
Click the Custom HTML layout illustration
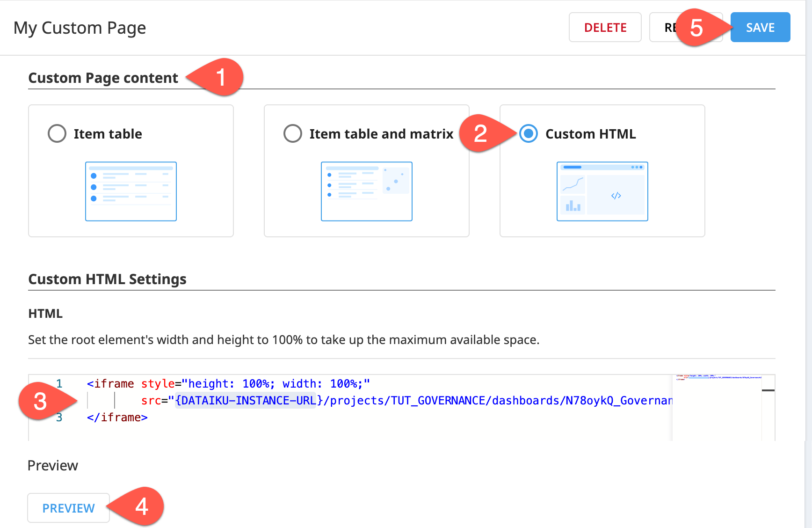(602, 191)
